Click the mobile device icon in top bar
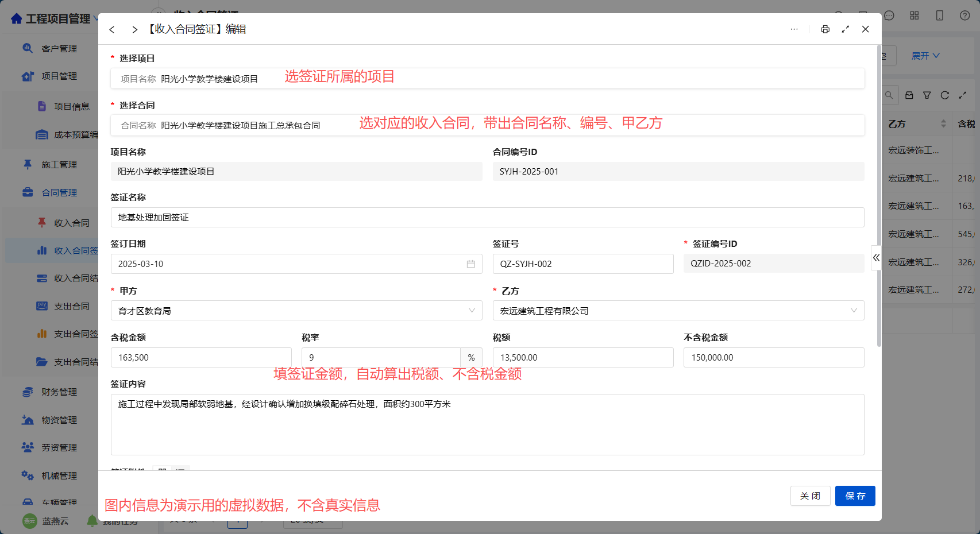The height and width of the screenshot is (534, 980). (940, 16)
